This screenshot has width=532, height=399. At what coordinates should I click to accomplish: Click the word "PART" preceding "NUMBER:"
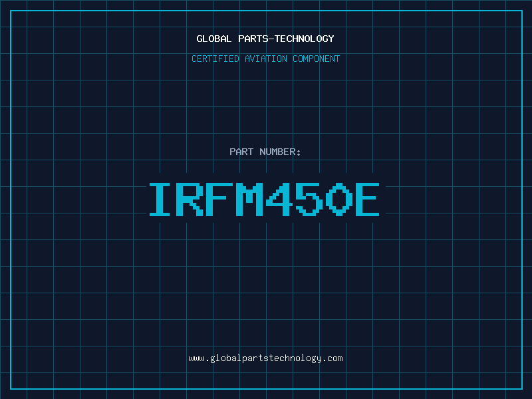click(x=241, y=152)
